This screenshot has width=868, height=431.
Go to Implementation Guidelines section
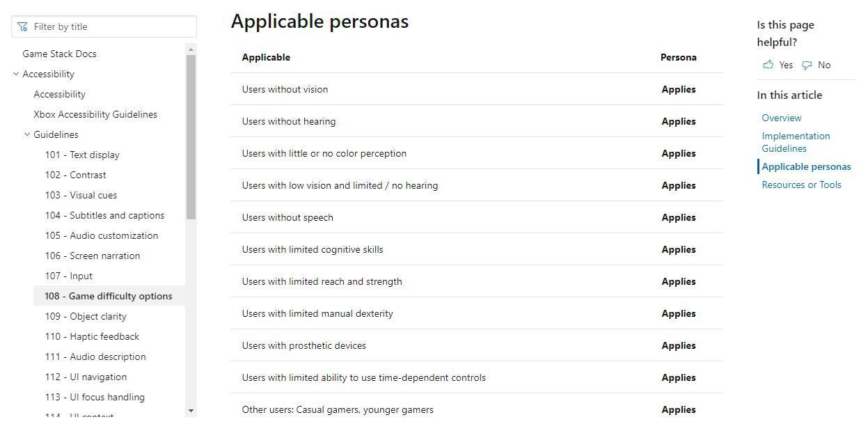coord(796,142)
